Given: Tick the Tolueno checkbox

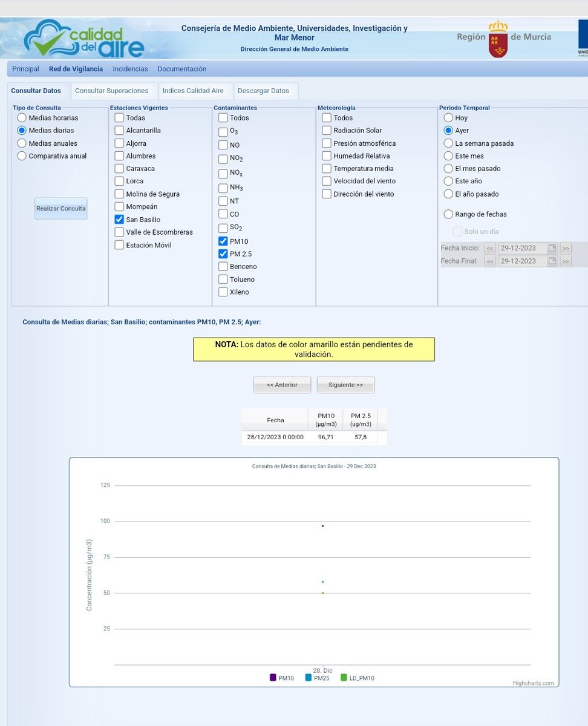Looking at the screenshot, I should coord(223,280).
